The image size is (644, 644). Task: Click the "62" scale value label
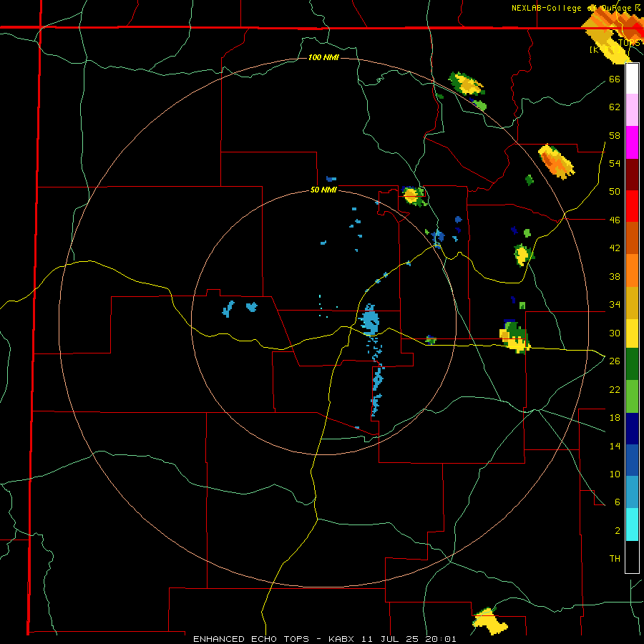pos(615,107)
